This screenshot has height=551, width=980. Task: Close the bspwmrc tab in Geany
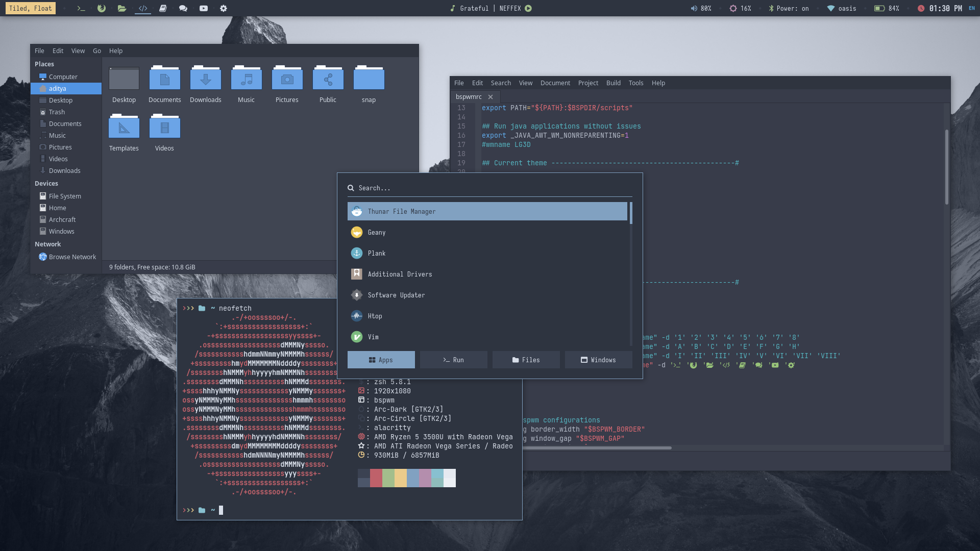coord(491,97)
